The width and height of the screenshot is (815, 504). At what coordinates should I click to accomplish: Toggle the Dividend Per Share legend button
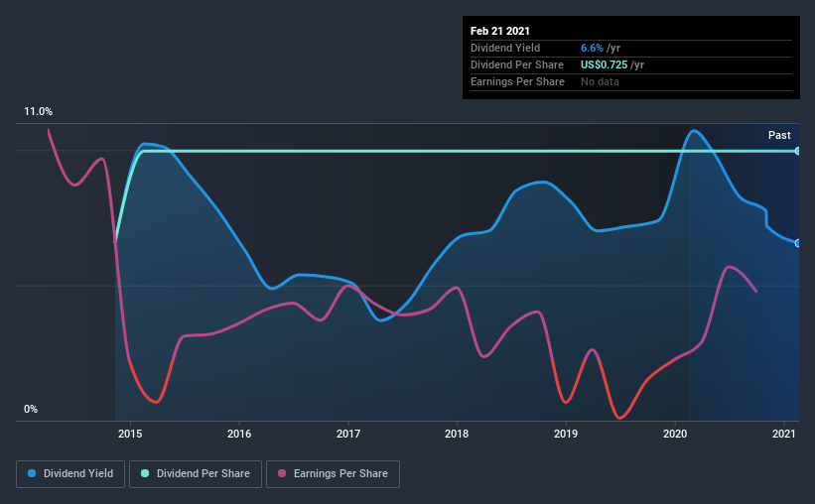(196, 474)
